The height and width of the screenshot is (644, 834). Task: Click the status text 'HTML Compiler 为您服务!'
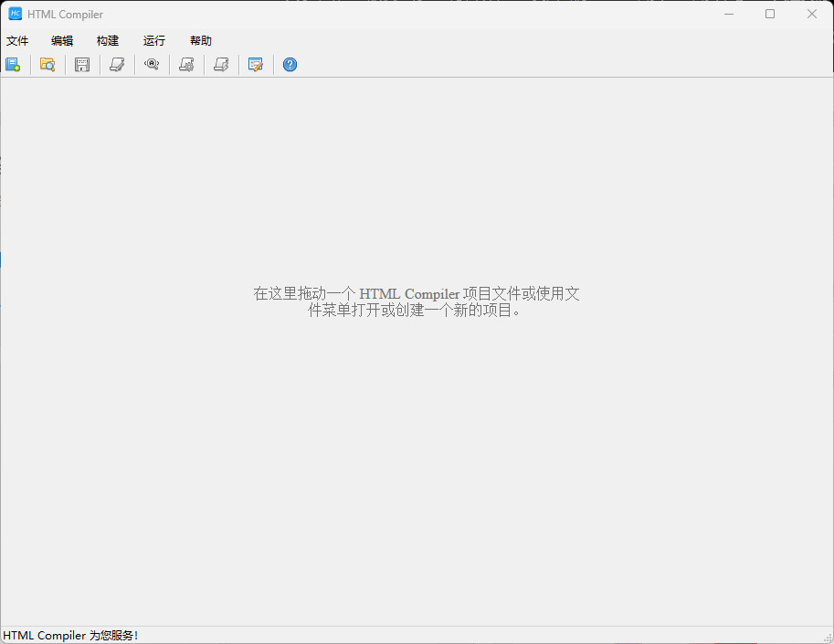pyautogui.click(x=70, y=636)
